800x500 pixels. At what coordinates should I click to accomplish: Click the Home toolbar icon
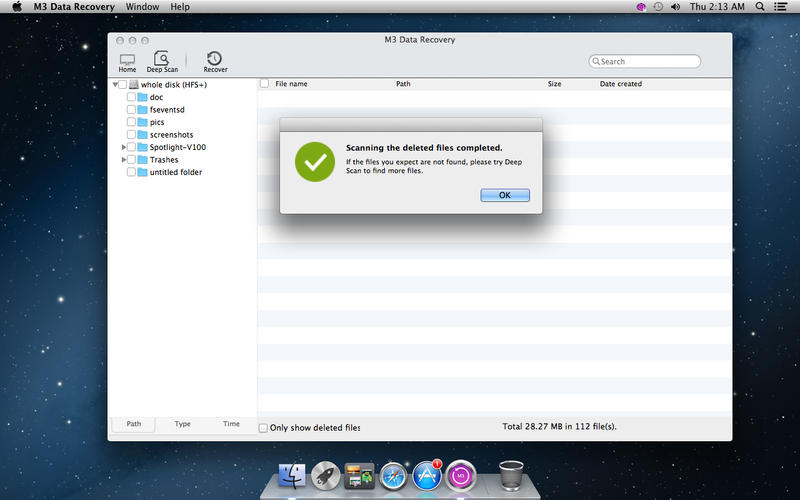coord(127,62)
